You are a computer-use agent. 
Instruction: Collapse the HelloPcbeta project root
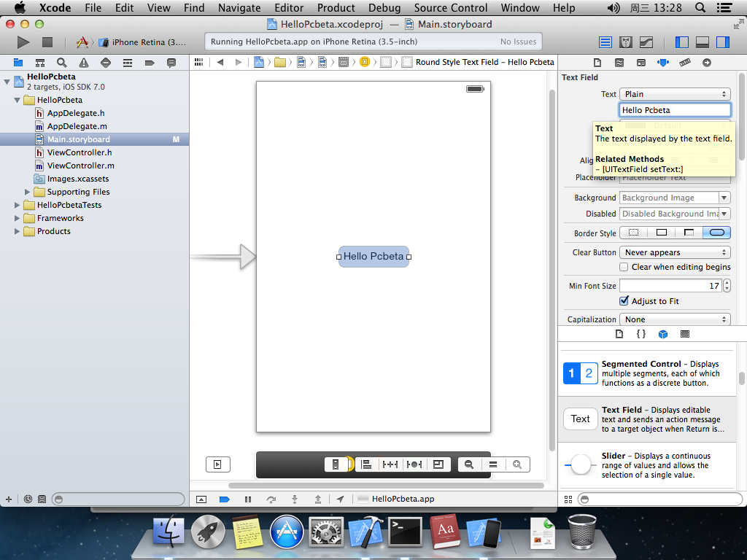click(x=7, y=82)
